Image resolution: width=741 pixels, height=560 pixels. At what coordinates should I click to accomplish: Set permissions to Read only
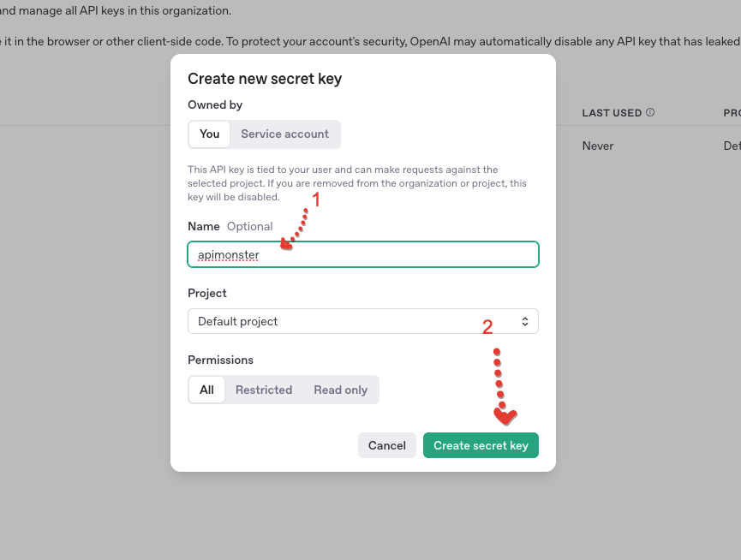pos(340,390)
